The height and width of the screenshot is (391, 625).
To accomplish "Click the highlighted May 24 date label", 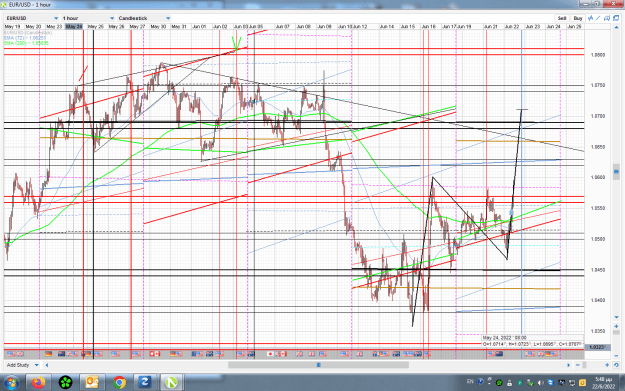I will pos(74,26).
